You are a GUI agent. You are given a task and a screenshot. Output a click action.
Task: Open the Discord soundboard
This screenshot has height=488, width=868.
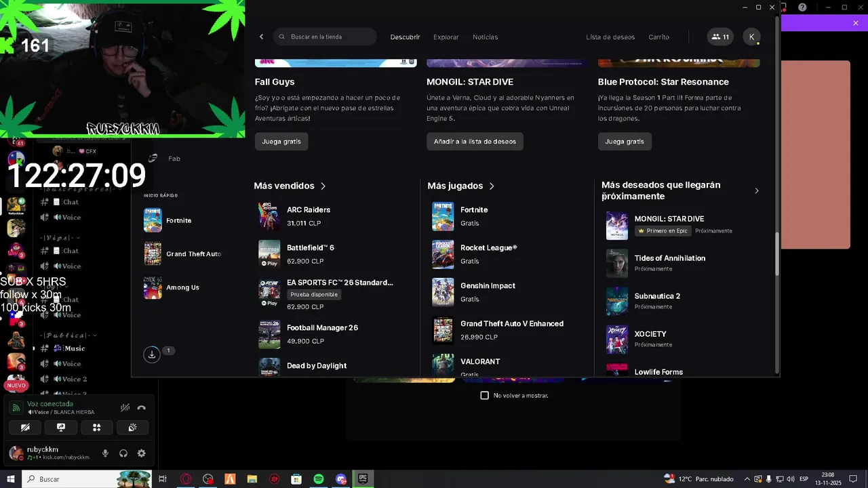click(132, 428)
